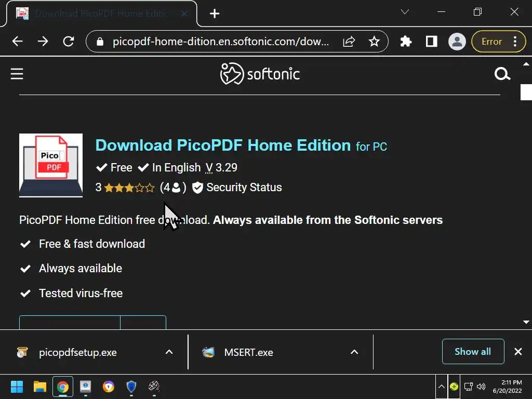Click 'Free & fast download' text
532x399 pixels.
pyautogui.click(x=92, y=244)
